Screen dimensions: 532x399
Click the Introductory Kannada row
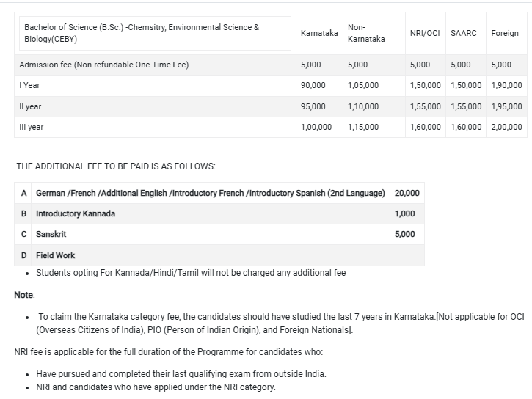(76, 213)
